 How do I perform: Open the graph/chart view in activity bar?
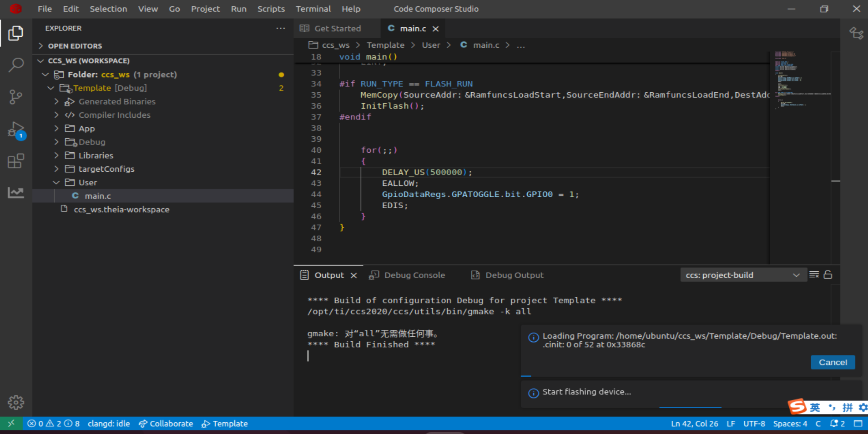(16, 193)
